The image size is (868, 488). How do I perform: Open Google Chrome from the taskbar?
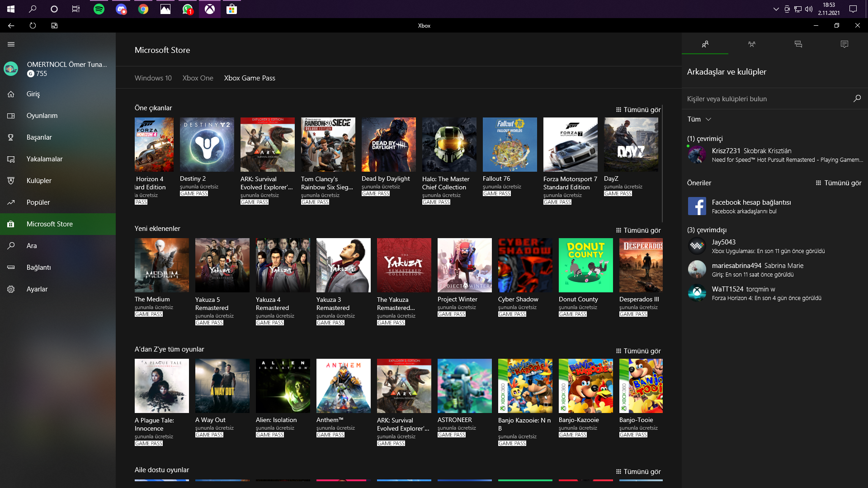143,9
